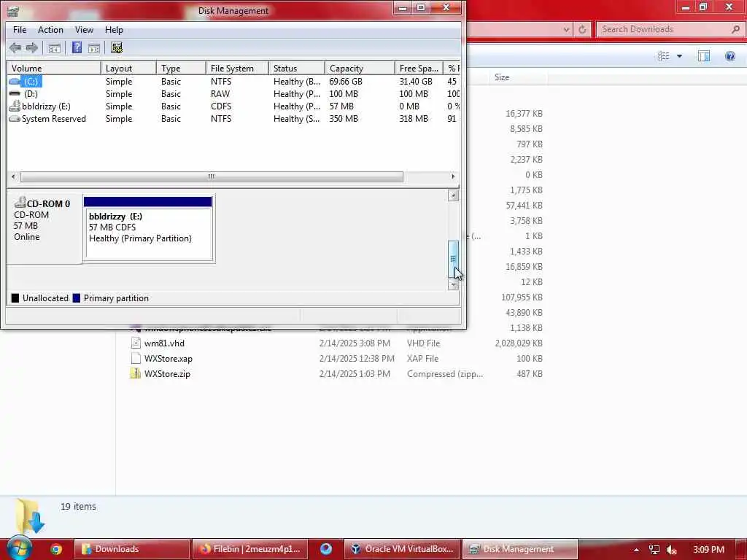Click the disk Settings toolbar icon
Viewport: 747px width, 560px height.
click(117, 47)
